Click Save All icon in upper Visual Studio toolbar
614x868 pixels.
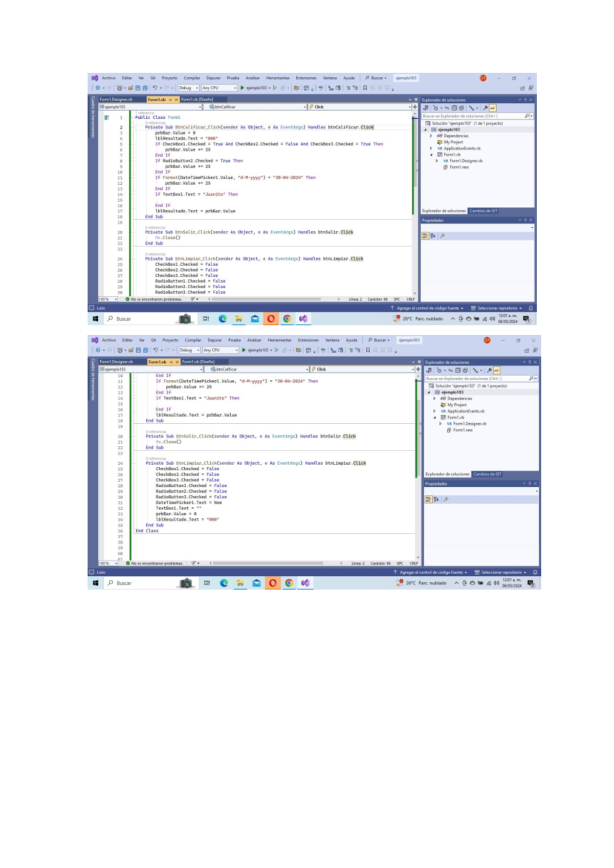click(x=145, y=88)
